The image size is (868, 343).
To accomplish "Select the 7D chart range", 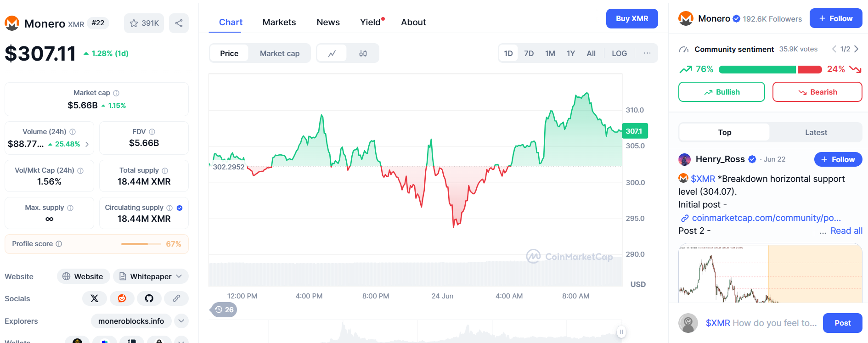I will 529,53.
